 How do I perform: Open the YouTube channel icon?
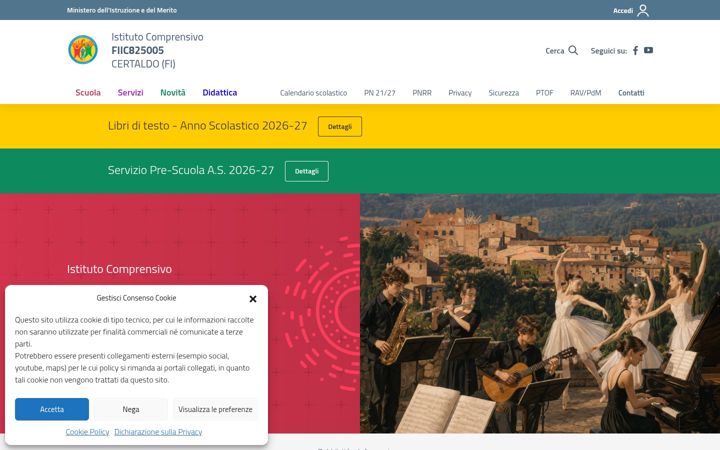coord(648,50)
